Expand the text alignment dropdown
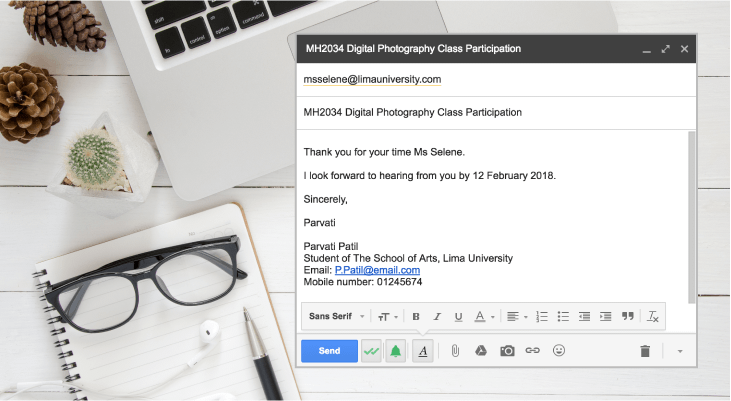The height and width of the screenshot is (401, 731). pyautogui.click(x=516, y=317)
